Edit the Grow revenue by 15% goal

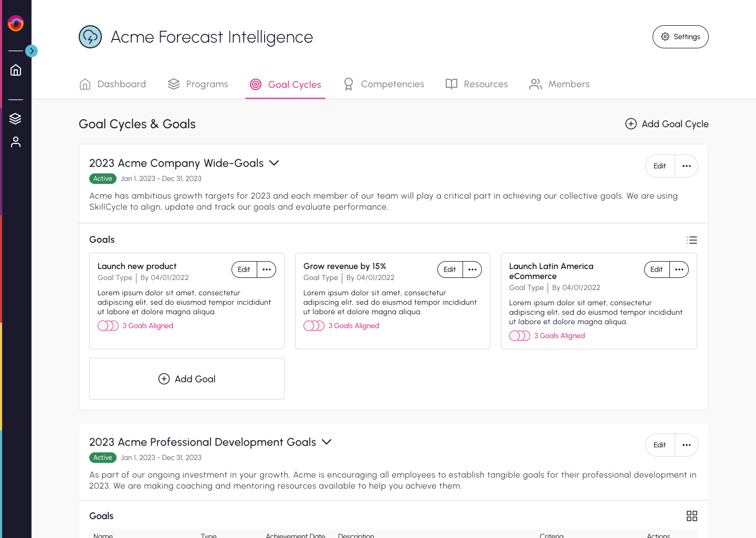coord(450,270)
